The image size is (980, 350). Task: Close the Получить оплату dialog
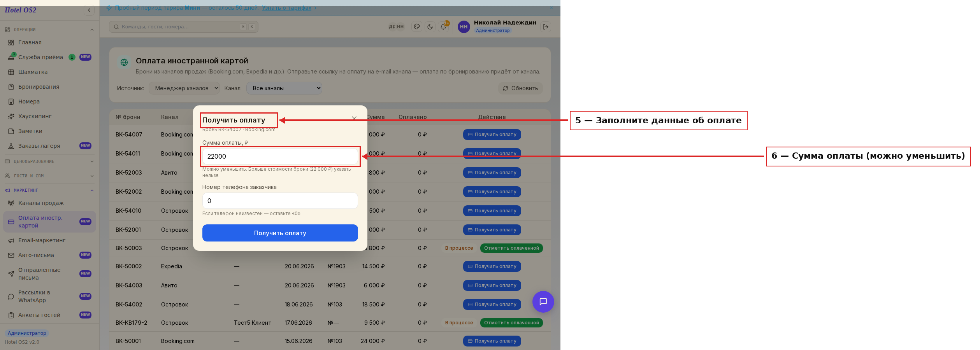[x=354, y=118]
